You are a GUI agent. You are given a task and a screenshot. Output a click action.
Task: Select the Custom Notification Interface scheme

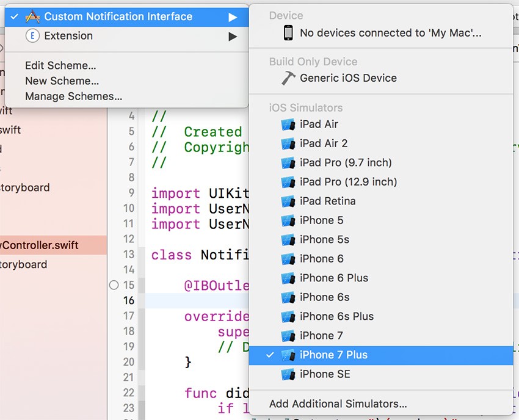(x=127, y=16)
